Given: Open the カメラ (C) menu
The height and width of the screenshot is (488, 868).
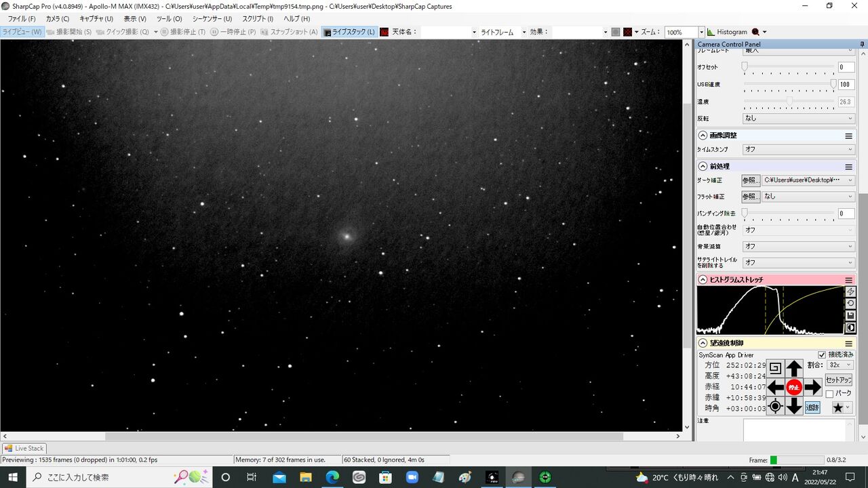Looking at the screenshot, I should pos(58,19).
